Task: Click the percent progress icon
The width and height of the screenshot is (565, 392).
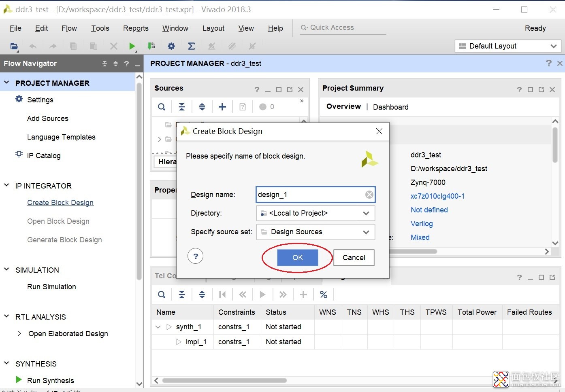Action: point(324,295)
